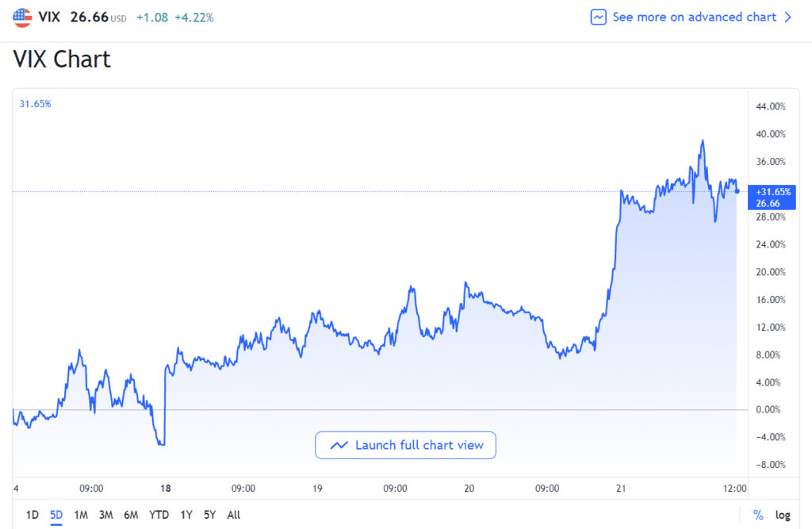812x529 pixels.
Task: Select the 1Y time range
Action: (186, 515)
